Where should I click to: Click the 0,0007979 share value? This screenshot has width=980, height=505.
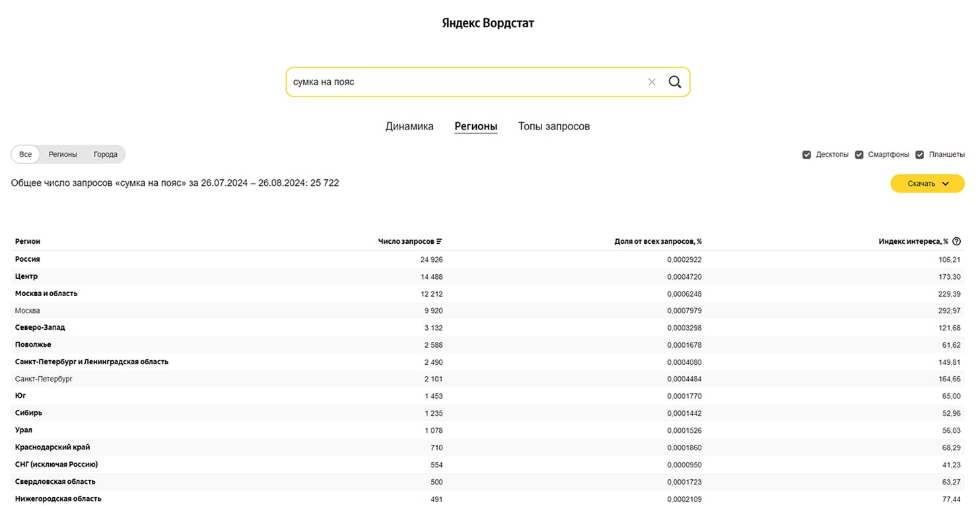point(684,311)
